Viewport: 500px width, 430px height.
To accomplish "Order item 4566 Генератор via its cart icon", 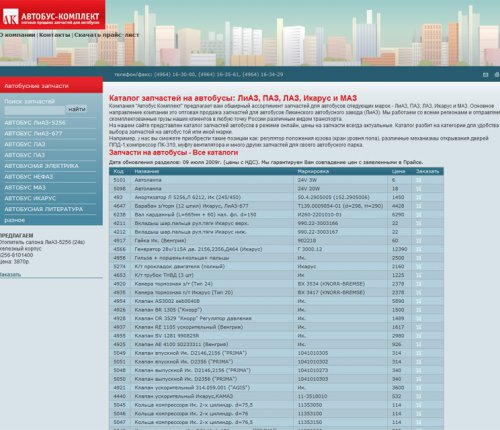I will point(419,249).
